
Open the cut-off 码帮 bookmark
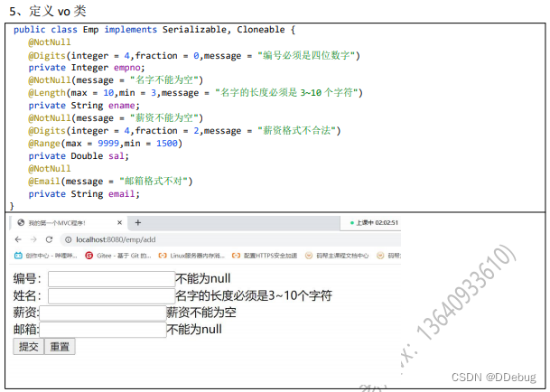pyautogui.click(x=388, y=256)
